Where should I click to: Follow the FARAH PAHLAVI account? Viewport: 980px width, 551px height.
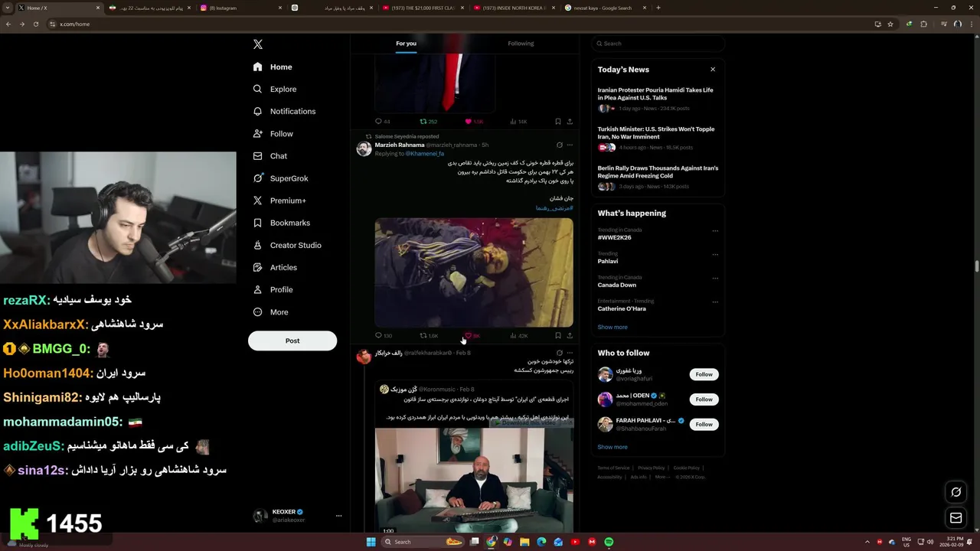tap(704, 424)
